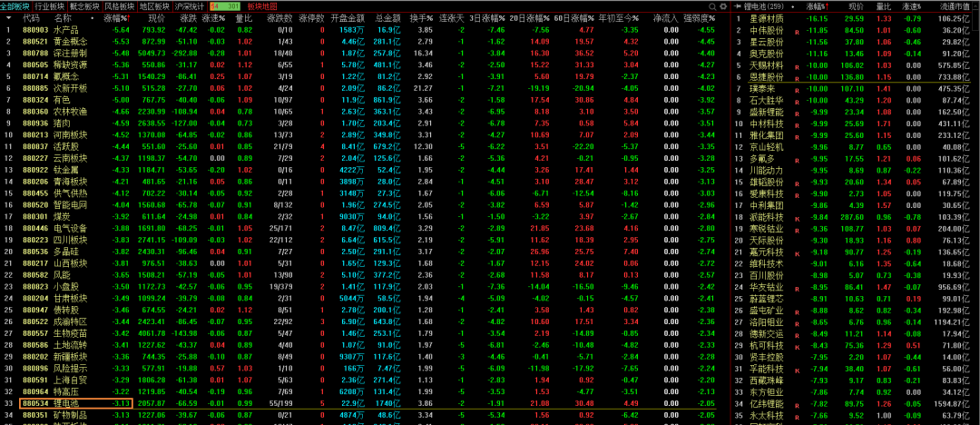Click the K marker next to 嘉元科技

(797, 252)
